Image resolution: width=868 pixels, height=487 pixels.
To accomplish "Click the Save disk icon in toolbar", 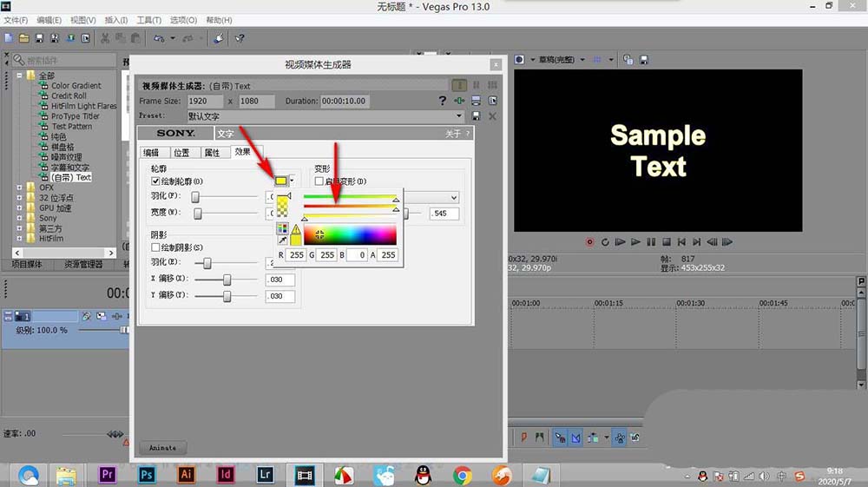I will click(x=39, y=38).
